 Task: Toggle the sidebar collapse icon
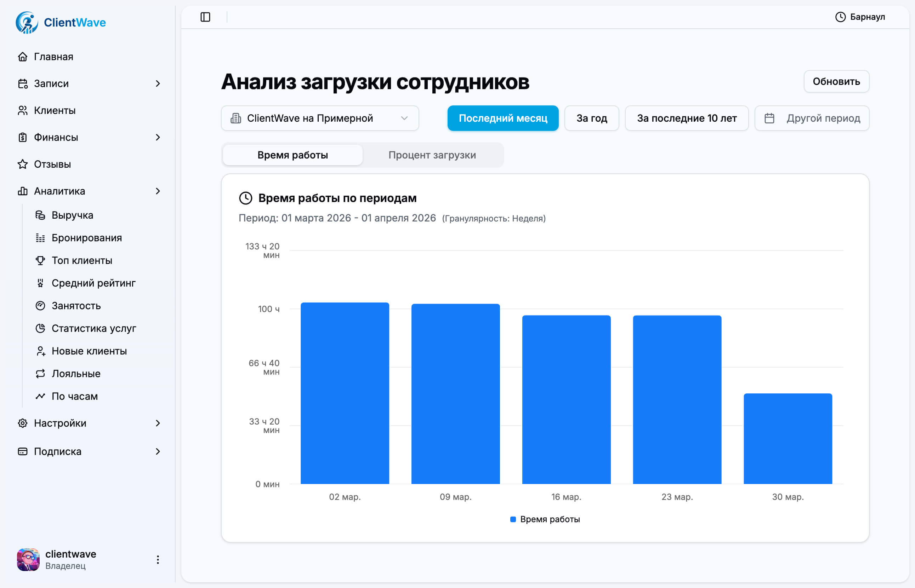point(205,17)
